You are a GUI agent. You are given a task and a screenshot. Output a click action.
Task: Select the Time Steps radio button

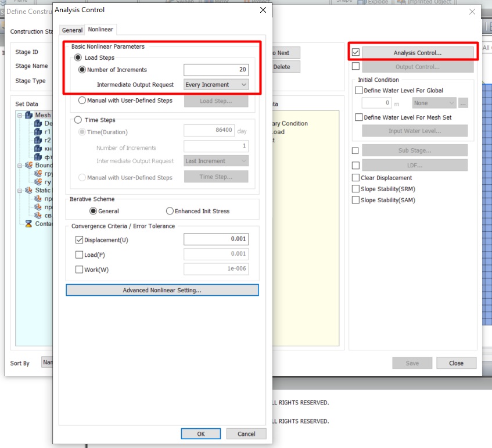point(79,120)
